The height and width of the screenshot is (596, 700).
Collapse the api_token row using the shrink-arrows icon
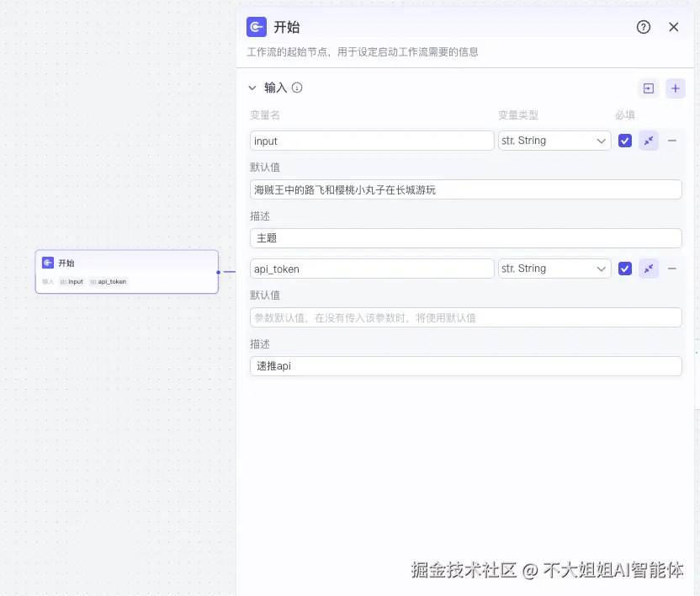coord(649,269)
